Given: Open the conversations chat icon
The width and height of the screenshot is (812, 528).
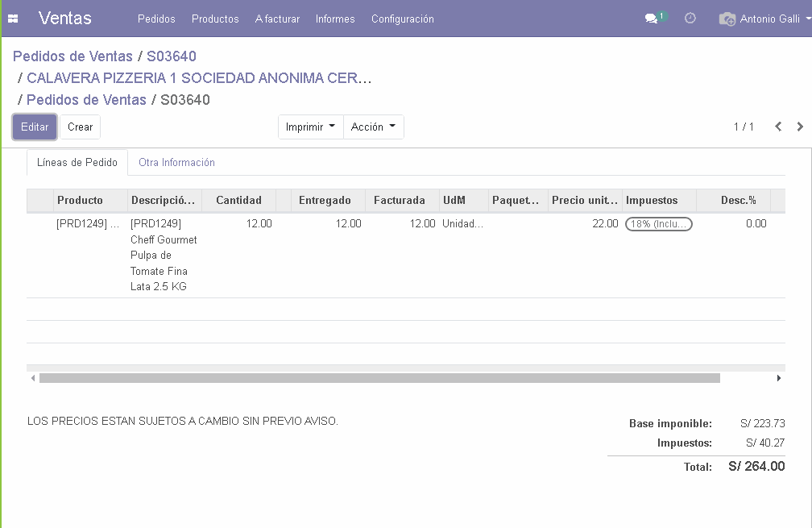Looking at the screenshot, I should [652, 19].
